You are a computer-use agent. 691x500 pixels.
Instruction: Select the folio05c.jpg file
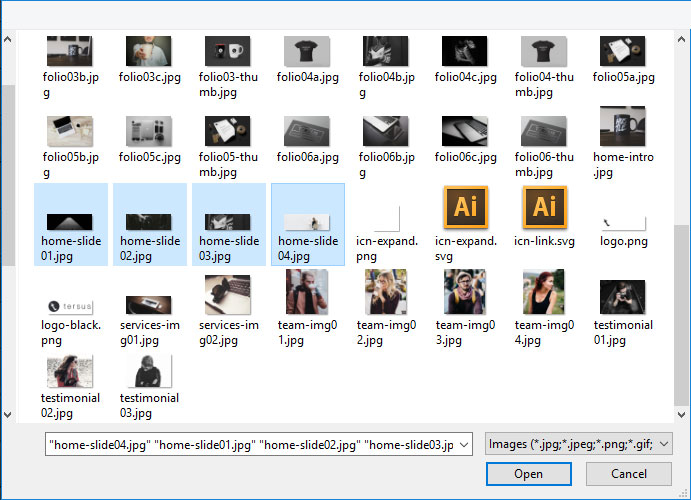pos(149,139)
